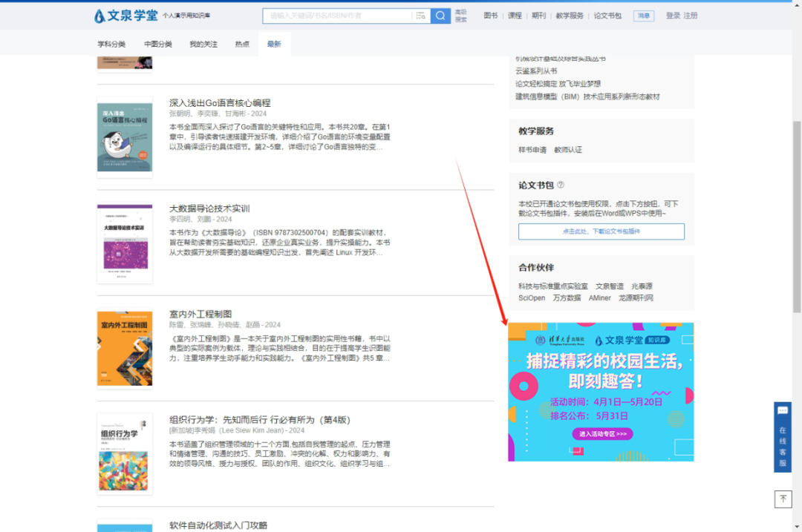Image resolution: width=802 pixels, height=532 pixels.
Task: Click the 教师认证 link
Action: [x=568, y=150]
